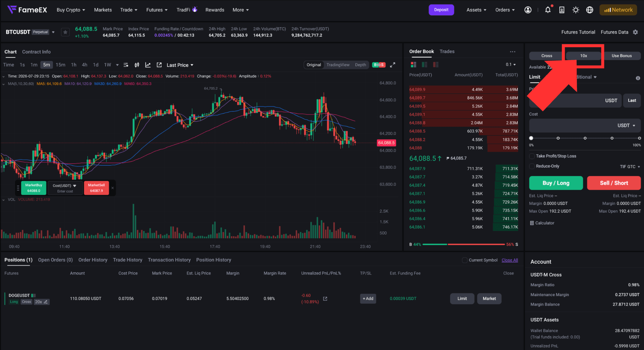644x350 pixels.
Task: Click the red Sell / Short button
Action: [x=614, y=183]
